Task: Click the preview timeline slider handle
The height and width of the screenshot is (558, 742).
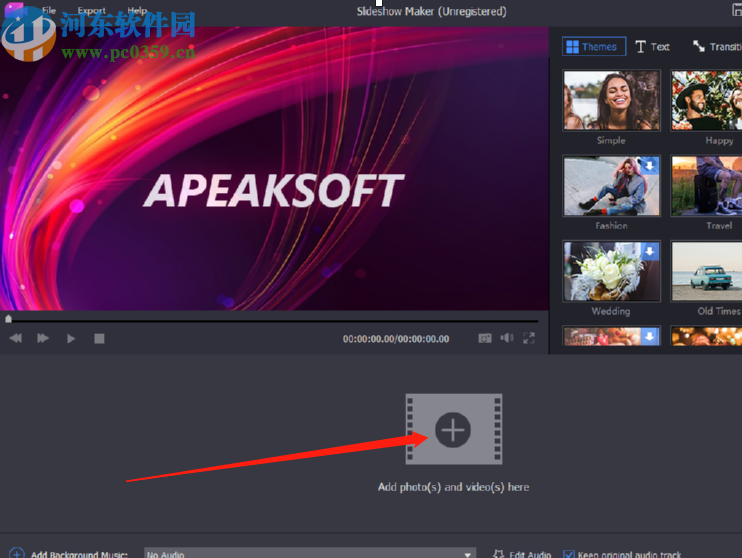Action: (x=8, y=319)
